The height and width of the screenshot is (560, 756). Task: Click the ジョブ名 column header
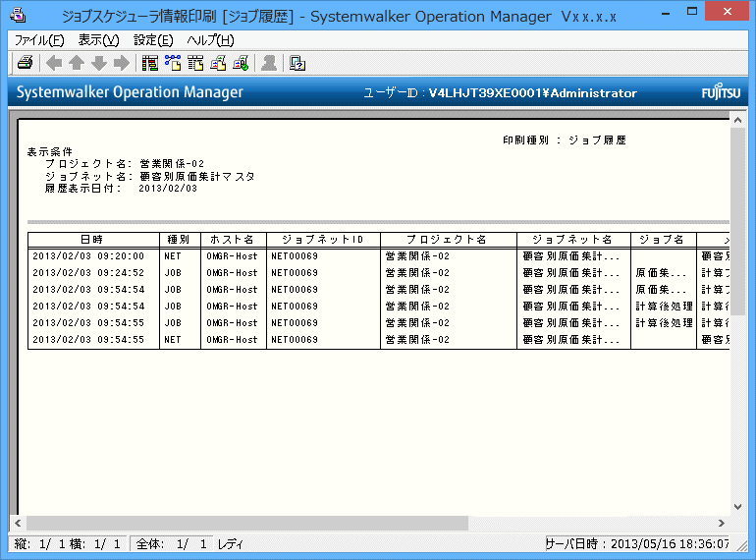point(664,240)
